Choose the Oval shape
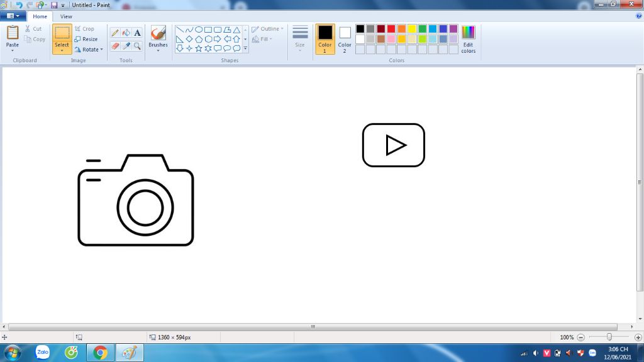The image size is (644, 362). click(199, 30)
